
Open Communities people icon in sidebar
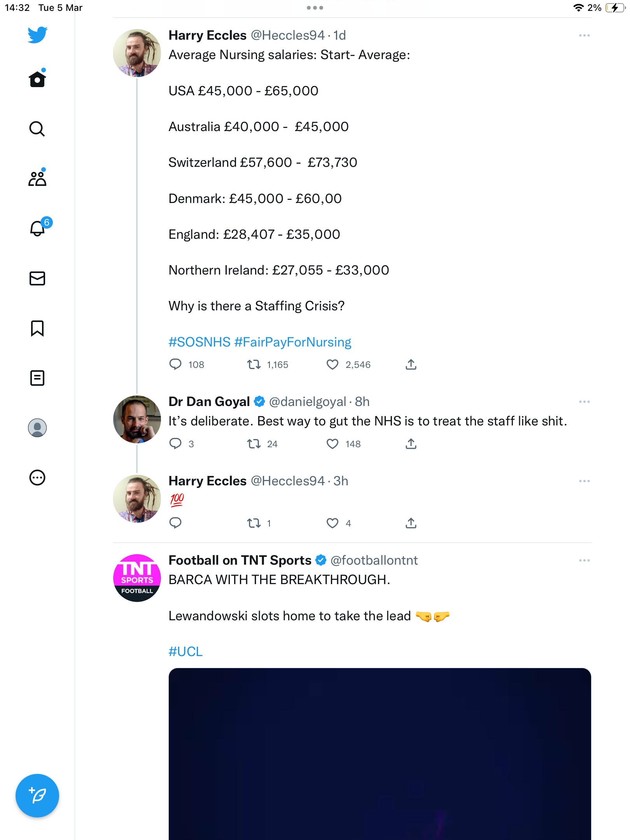coord(37,178)
